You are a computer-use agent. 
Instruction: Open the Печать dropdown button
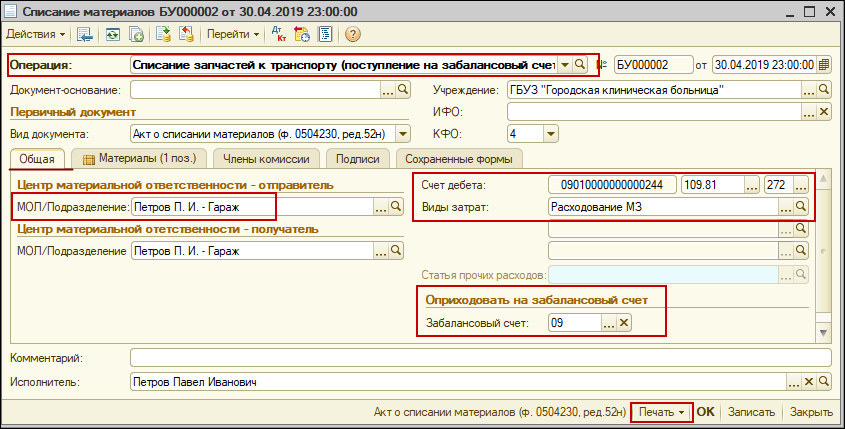point(662,412)
